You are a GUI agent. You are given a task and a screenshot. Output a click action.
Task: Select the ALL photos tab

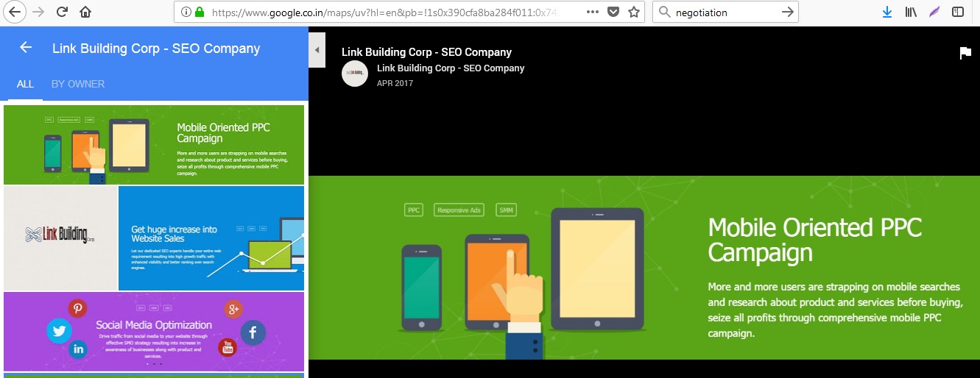tap(25, 84)
